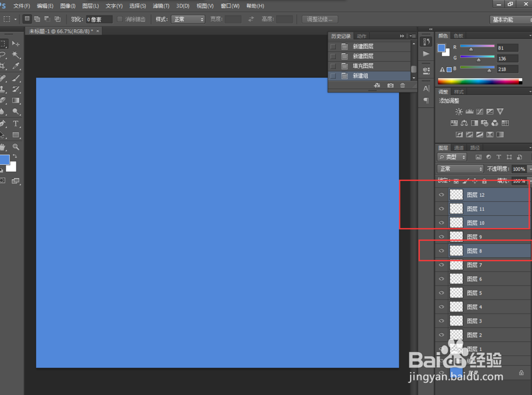Select history state 新建组

coord(370,76)
